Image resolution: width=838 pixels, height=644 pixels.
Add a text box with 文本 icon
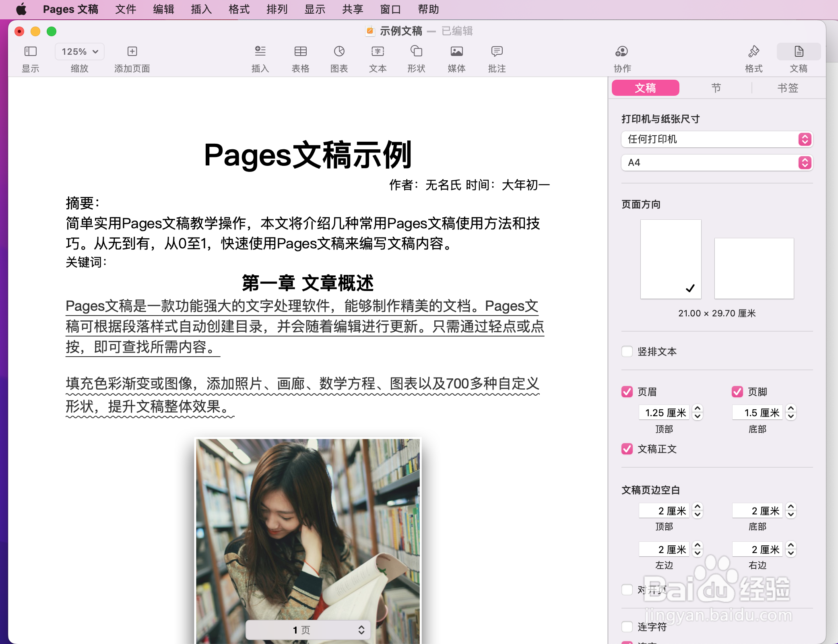tap(378, 51)
